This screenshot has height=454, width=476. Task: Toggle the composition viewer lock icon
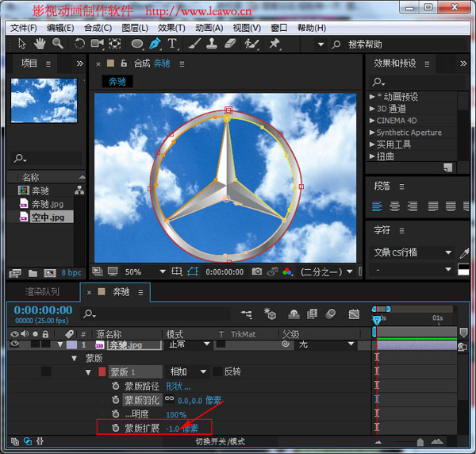pos(124,63)
